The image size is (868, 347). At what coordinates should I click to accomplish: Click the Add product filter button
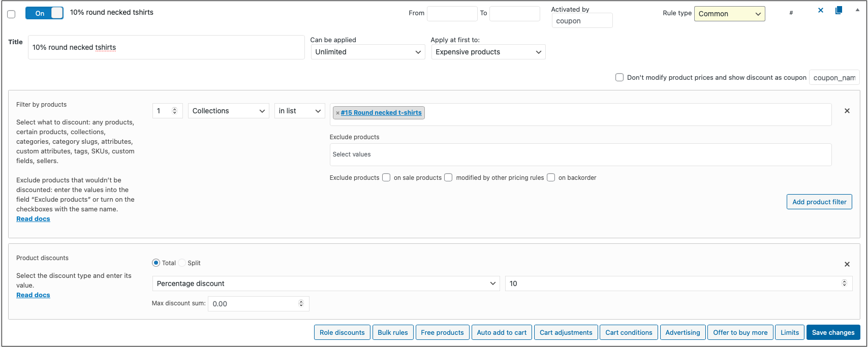pos(819,202)
